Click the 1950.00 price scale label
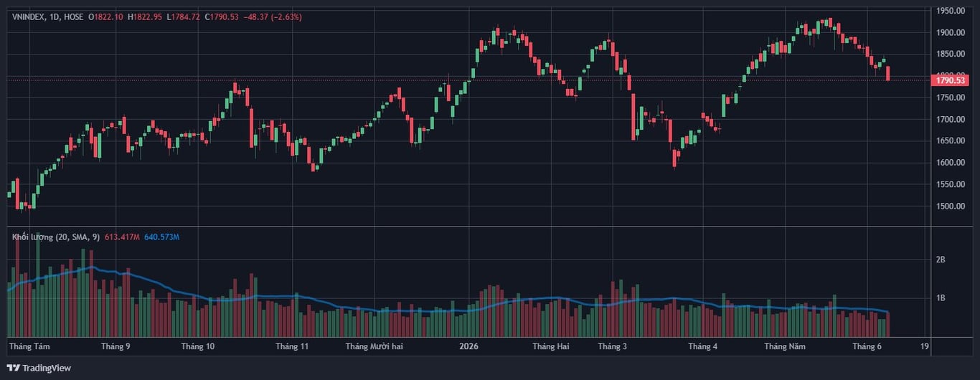 click(x=950, y=11)
